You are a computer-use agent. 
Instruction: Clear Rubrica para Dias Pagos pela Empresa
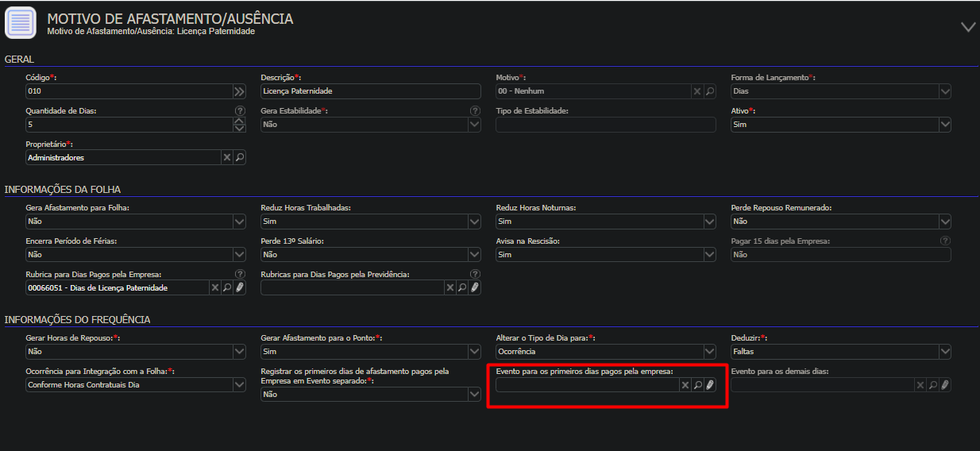(214, 287)
